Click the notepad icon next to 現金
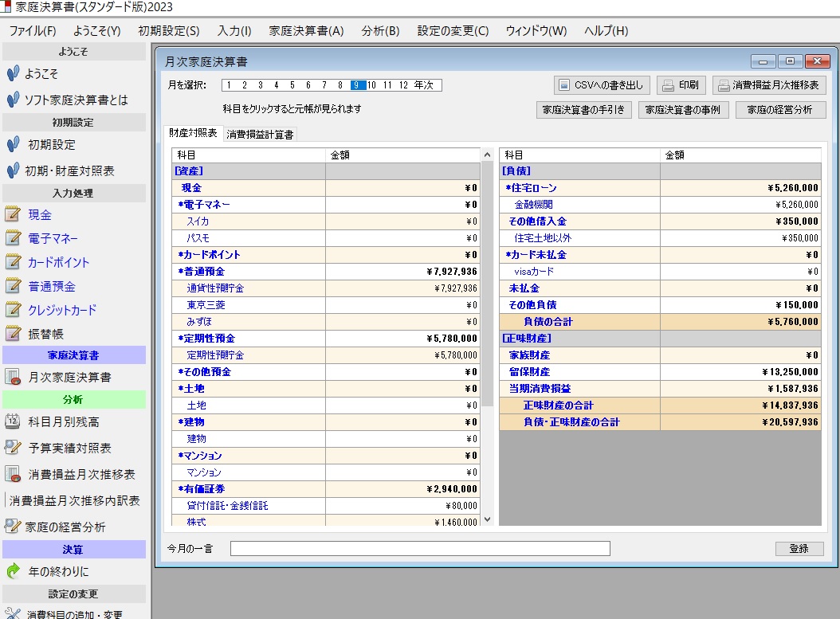Viewport: 840px width, 619px height. (x=13, y=214)
